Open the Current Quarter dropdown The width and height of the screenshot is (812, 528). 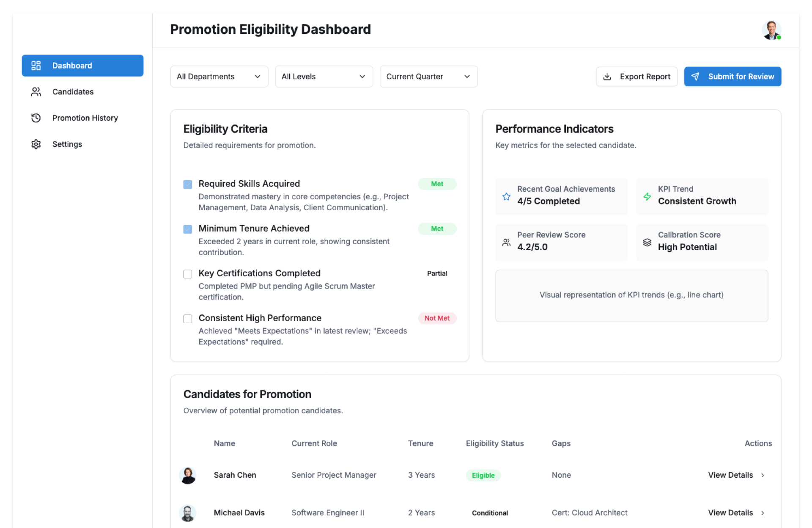(428, 77)
